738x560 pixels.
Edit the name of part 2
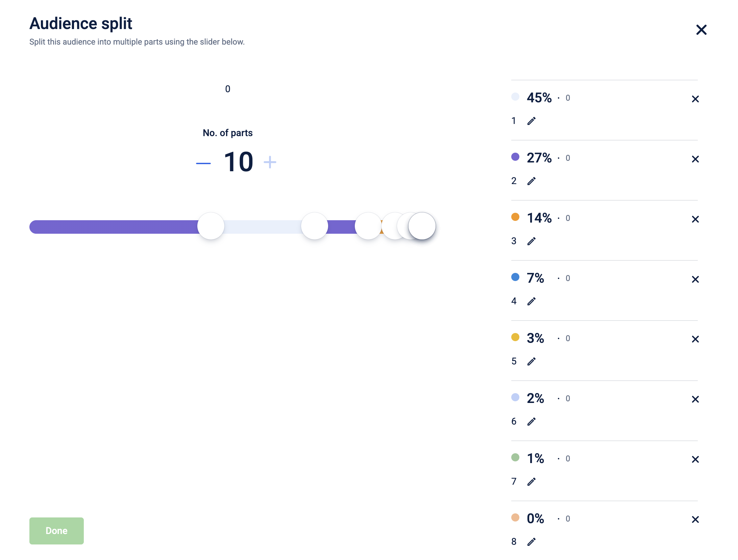tap(531, 181)
